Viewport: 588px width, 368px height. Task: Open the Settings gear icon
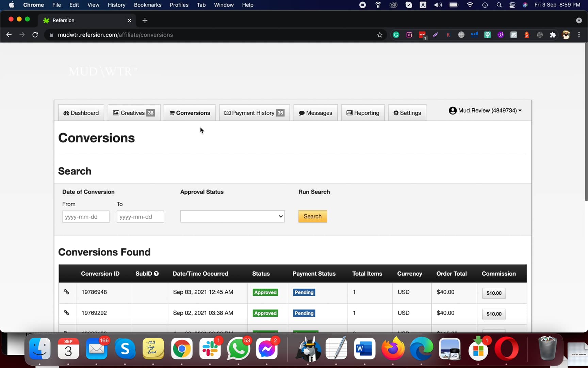pyautogui.click(x=396, y=113)
